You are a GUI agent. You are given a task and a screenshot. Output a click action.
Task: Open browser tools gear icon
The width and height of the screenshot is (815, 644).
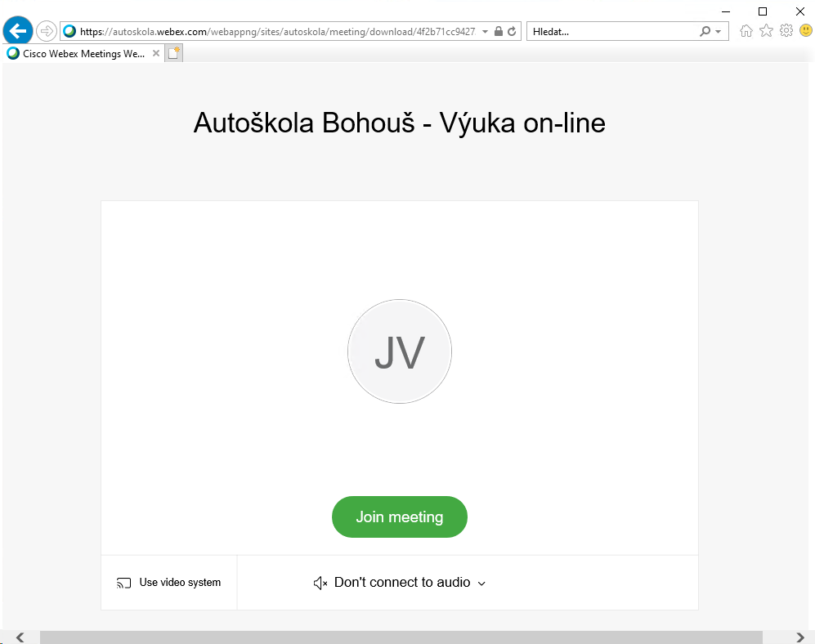click(x=786, y=31)
